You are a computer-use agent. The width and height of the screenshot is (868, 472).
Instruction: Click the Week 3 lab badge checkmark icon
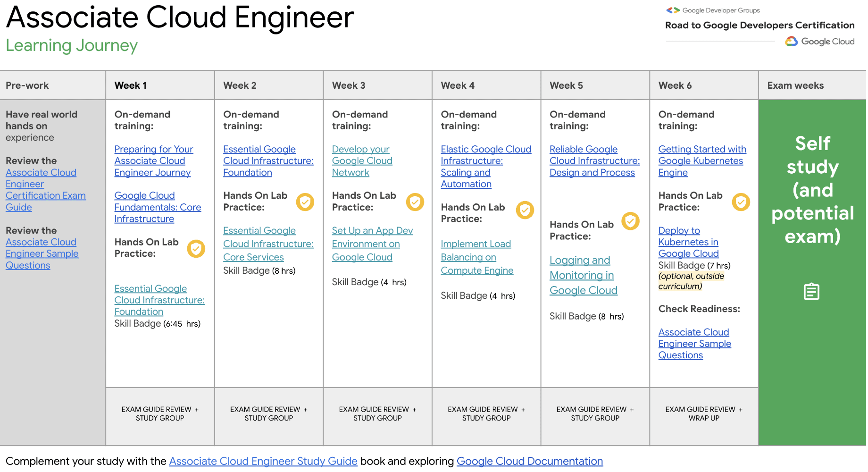click(x=415, y=202)
